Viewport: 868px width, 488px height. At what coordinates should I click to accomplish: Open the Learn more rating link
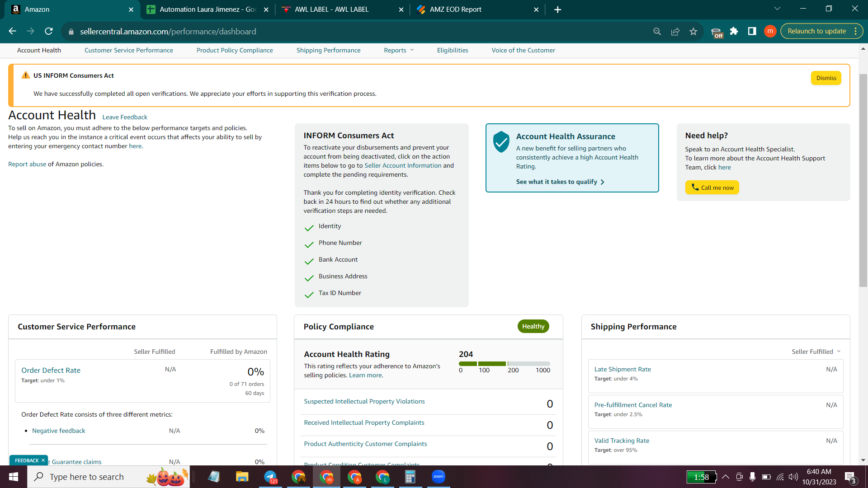pos(366,375)
